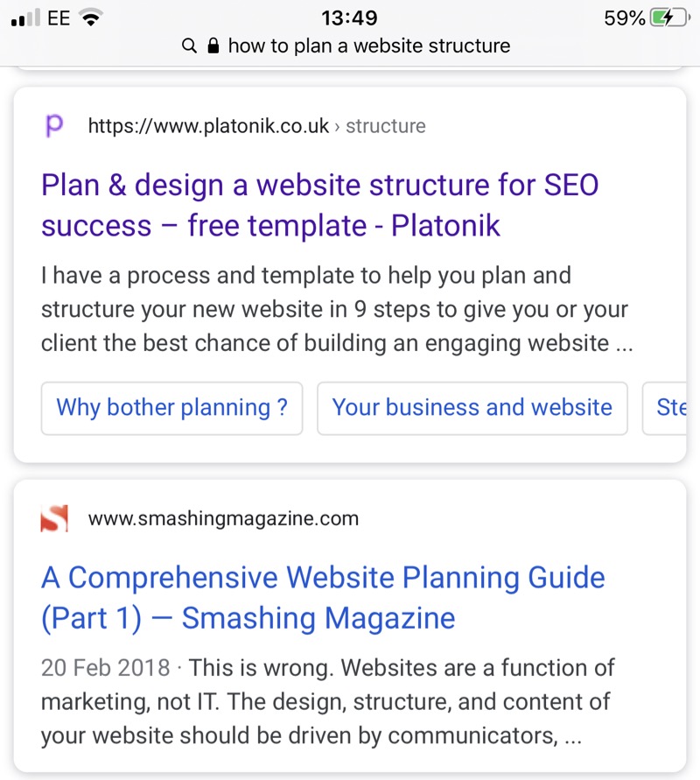This screenshot has height=780, width=700.
Task: Click the purple Platonik favicon
Action: pos(54,126)
